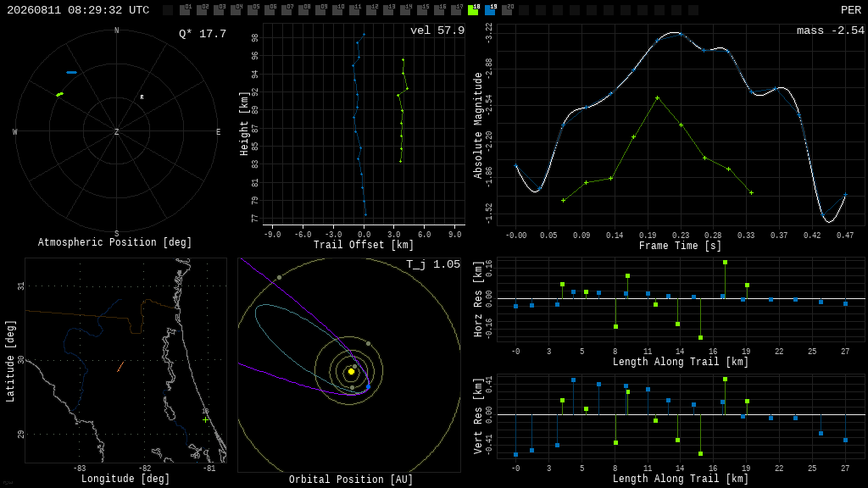Select the green station 18 indicator box
The height and width of the screenshot is (488, 868).
[x=473, y=10]
